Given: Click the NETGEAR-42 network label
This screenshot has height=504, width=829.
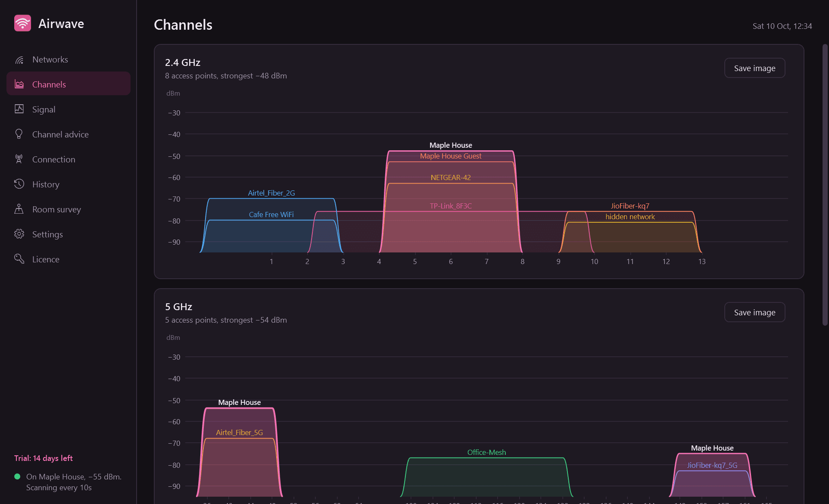Looking at the screenshot, I should pos(451,177).
